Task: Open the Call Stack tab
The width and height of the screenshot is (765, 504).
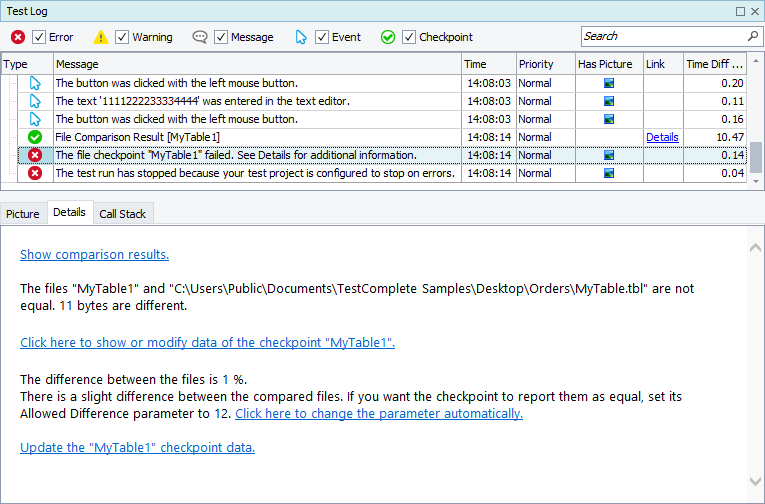Action: tap(122, 214)
